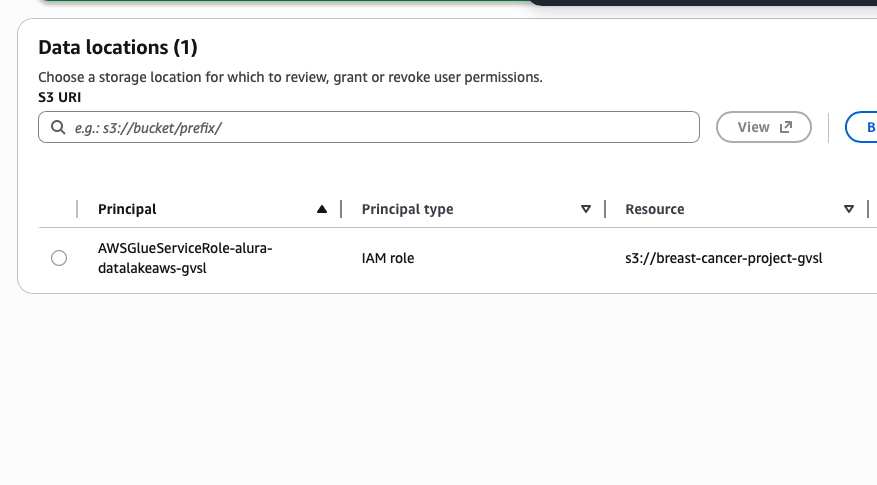Sort by the Principal column header label

(x=127, y=209)
